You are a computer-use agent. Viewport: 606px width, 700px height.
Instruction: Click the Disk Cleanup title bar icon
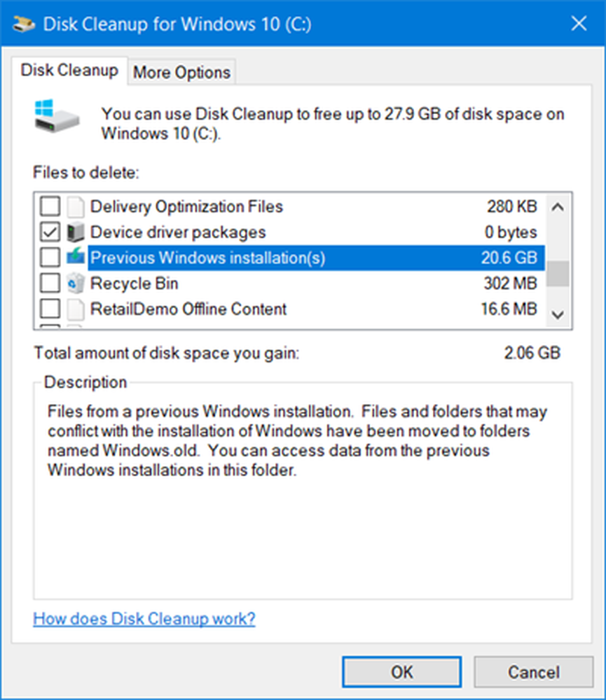click(24, 24)
